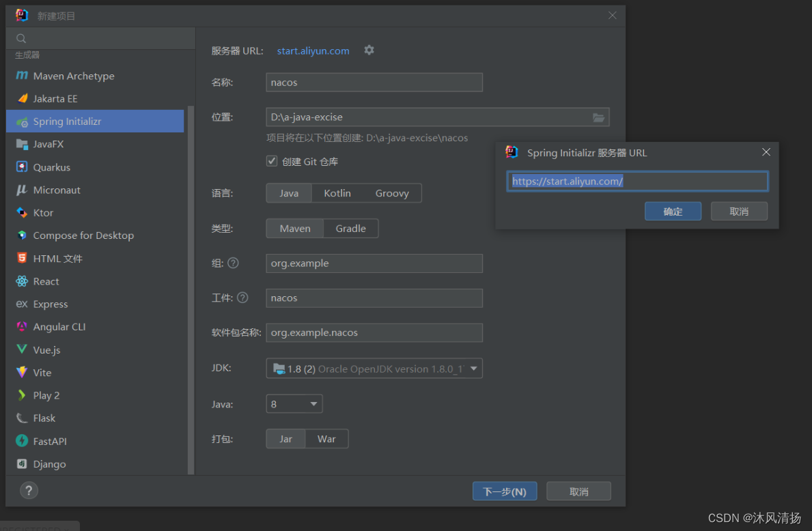Screen dimensions: 812x531
Task: Choose Gradle as the project type
Action: coord(350,228)
